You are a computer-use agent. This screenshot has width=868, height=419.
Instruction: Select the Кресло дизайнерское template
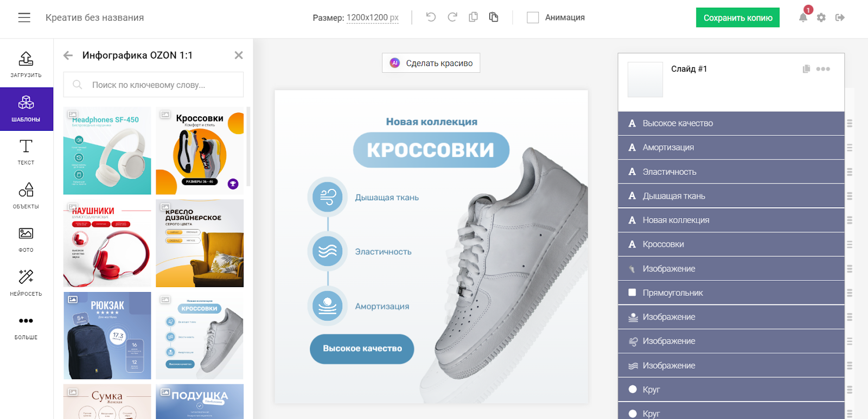coord(200,243)
